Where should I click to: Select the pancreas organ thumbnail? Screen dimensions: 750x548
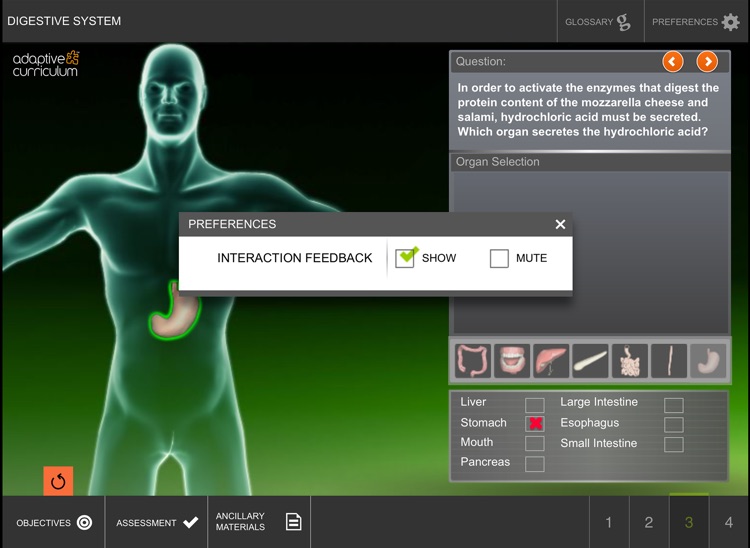coord(590,361)
